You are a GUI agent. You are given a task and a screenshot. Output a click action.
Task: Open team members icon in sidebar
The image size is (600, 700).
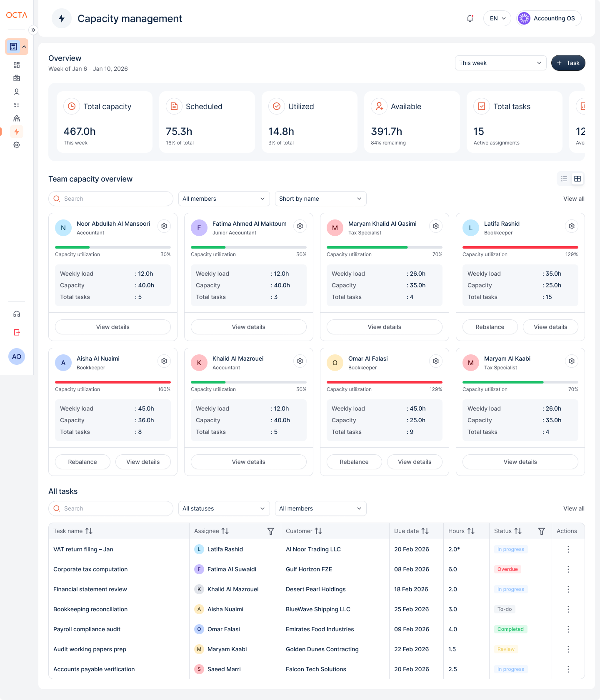[17, 118]
